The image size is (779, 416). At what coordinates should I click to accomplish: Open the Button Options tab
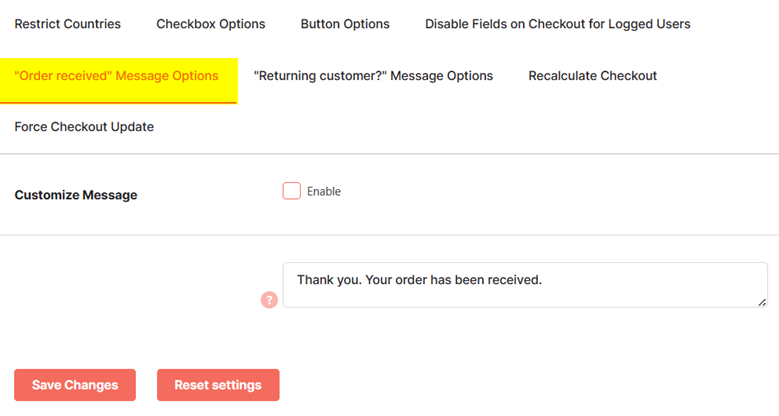[345, 24]
